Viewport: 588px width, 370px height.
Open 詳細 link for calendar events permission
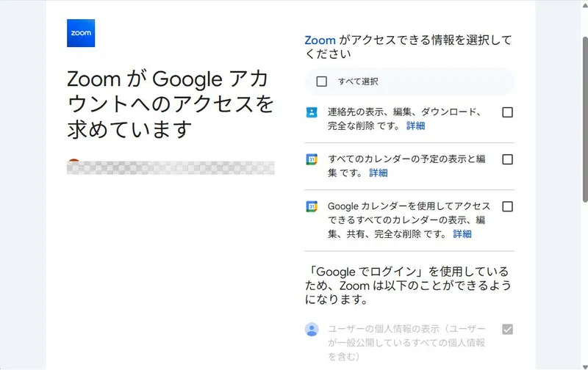[378, 173]
